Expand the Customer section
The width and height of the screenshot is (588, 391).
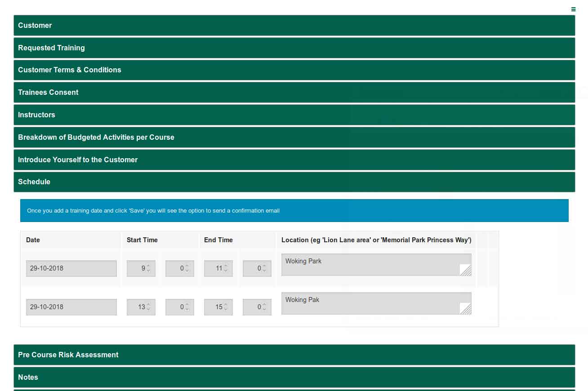(x=294, y=25)
